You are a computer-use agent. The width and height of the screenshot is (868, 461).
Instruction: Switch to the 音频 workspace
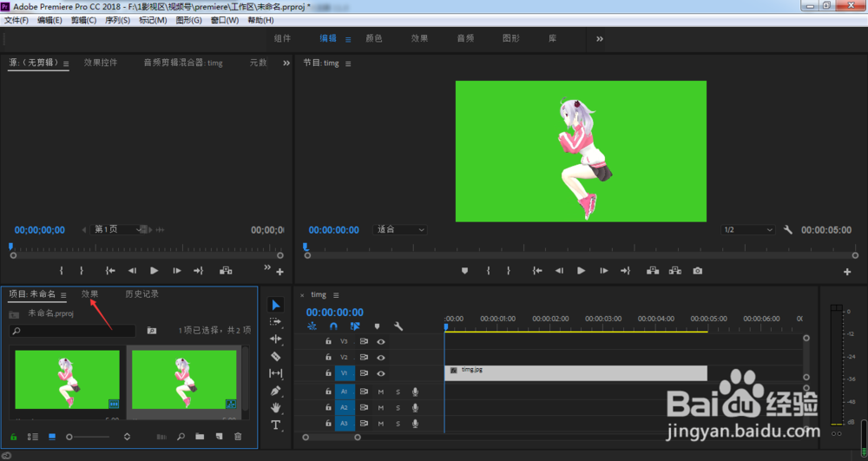[465, 38]
